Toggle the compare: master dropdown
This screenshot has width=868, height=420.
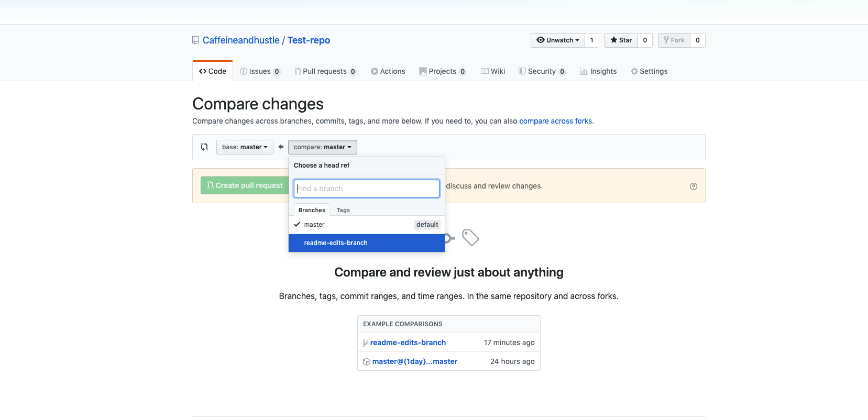coord(323,147)
